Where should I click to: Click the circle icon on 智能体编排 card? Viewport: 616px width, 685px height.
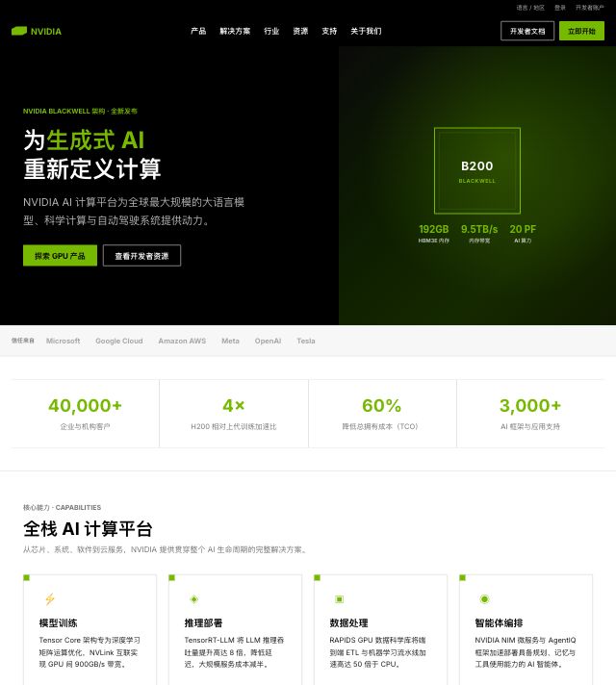click(x=484, y=599)
